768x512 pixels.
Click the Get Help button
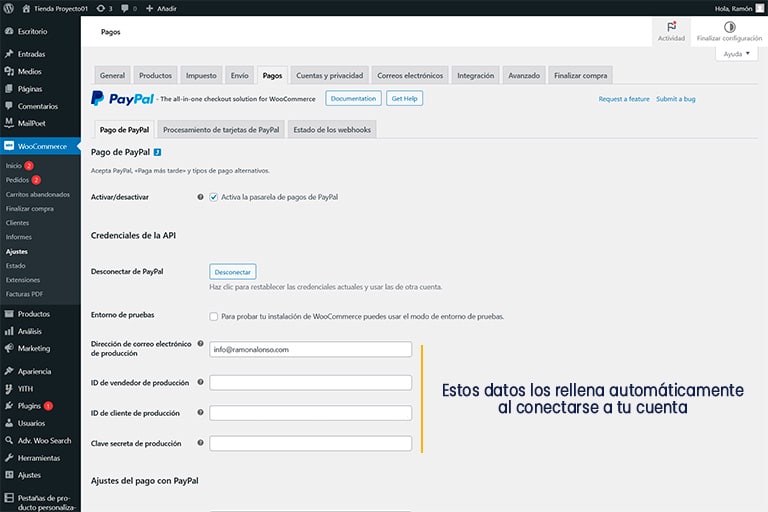[405, 98]
